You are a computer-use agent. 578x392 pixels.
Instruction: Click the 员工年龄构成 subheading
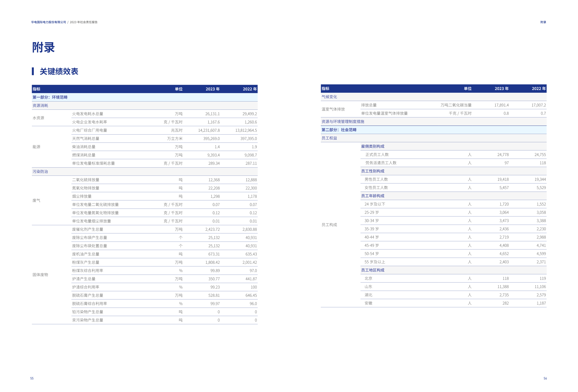[372, 196]
